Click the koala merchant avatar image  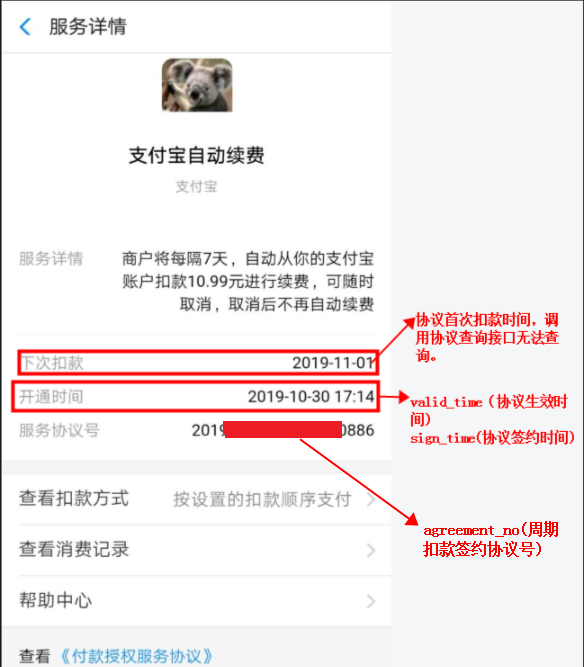coord(197,85)
